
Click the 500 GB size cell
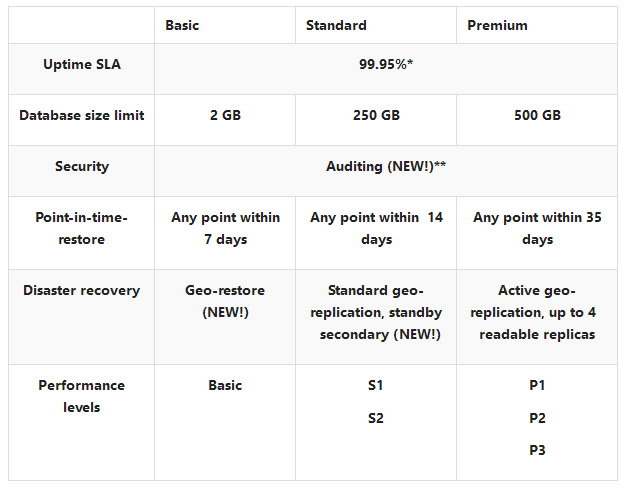(x=537, y=115)
